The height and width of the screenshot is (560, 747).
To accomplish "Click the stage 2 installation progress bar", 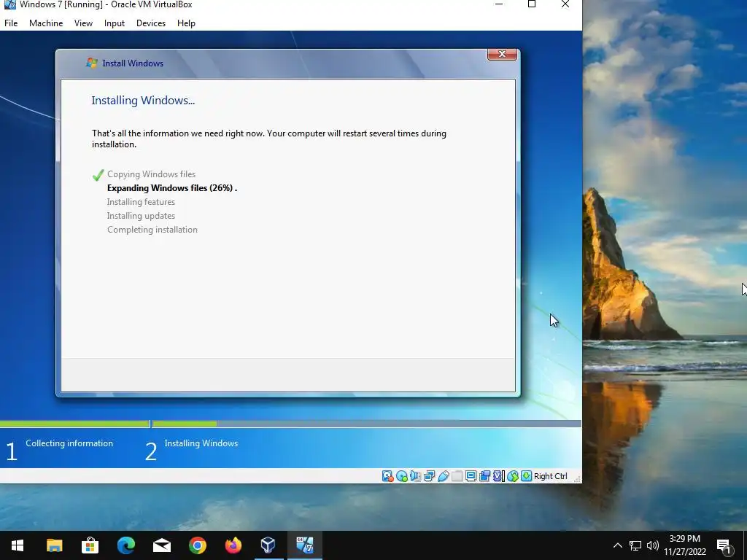I will 366,424.
